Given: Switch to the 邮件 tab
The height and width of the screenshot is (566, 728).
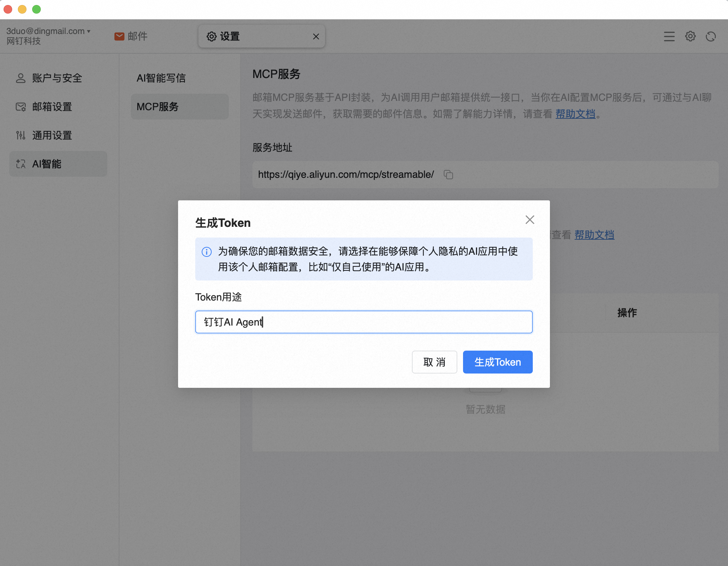Looking at the screenshot, I should pyautogui.click(x=137, y=36).
